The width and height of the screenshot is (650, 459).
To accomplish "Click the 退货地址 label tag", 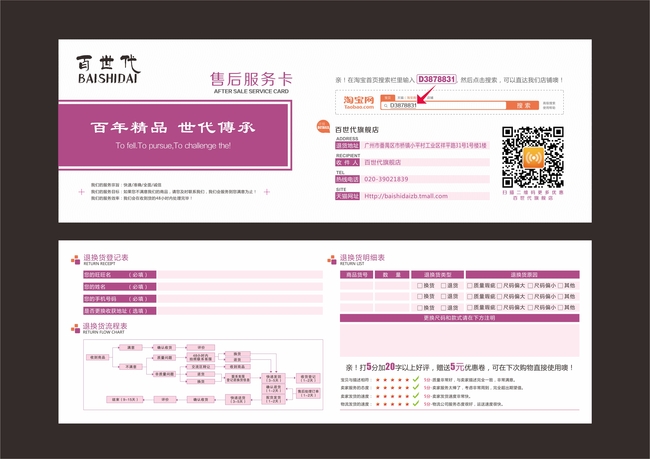I will [347, 146].
